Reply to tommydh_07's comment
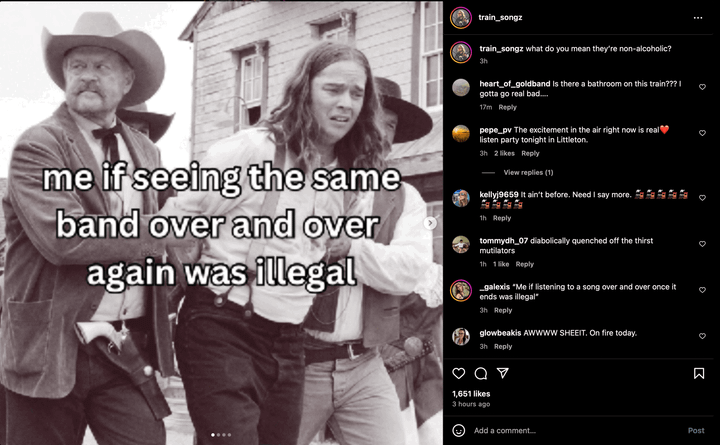 (x=524, y=264)
